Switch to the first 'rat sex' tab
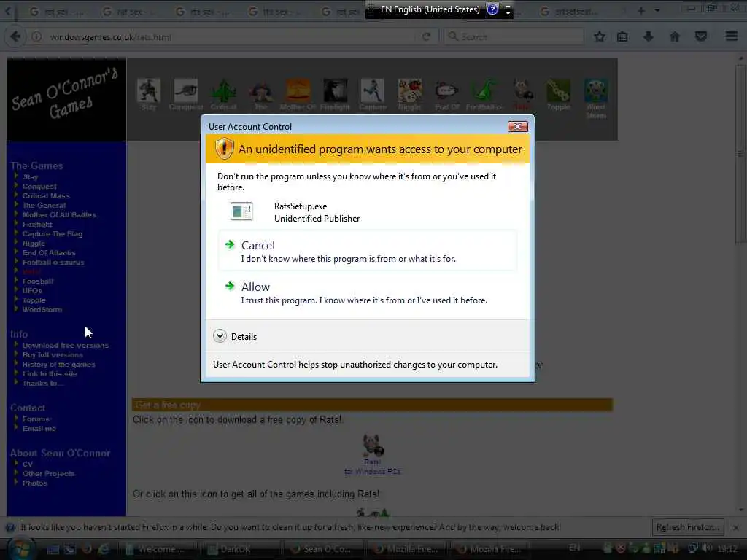 56,12
